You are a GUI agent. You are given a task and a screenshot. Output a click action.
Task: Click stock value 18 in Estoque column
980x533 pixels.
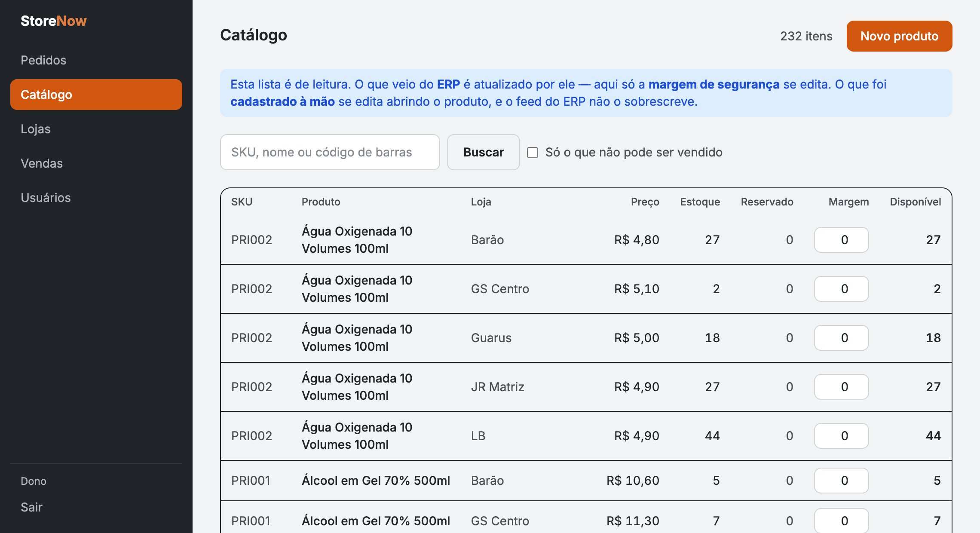tap(712, 338)
